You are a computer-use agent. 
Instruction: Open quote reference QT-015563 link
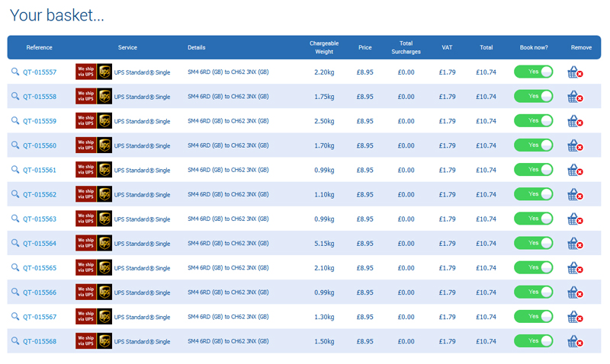coord(40,219)
